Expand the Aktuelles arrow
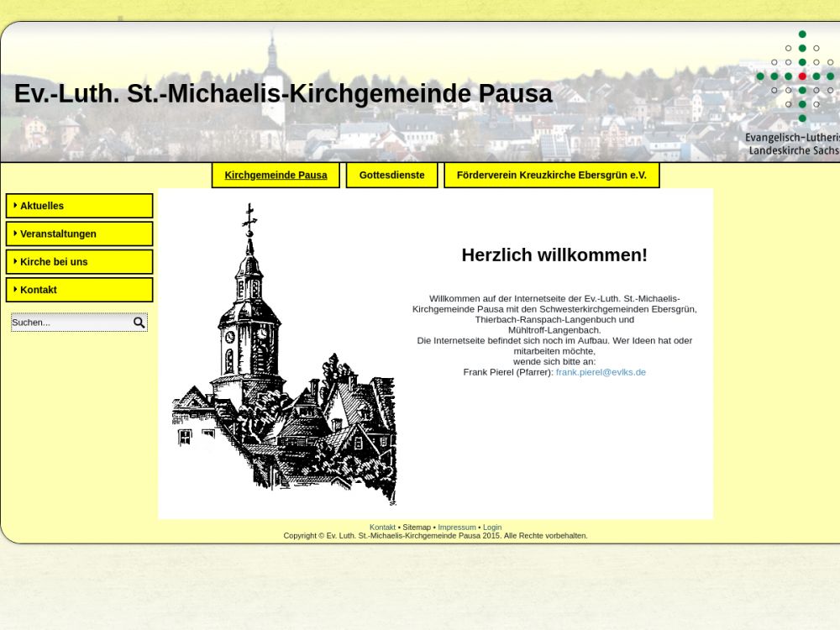Viewport: 840px width, 630px height. (x=15, y=205)
